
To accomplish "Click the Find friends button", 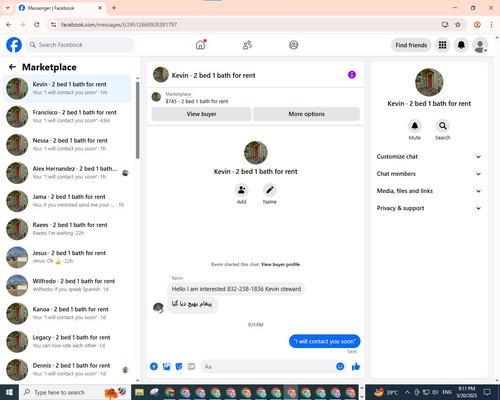I will pos(411,45).
